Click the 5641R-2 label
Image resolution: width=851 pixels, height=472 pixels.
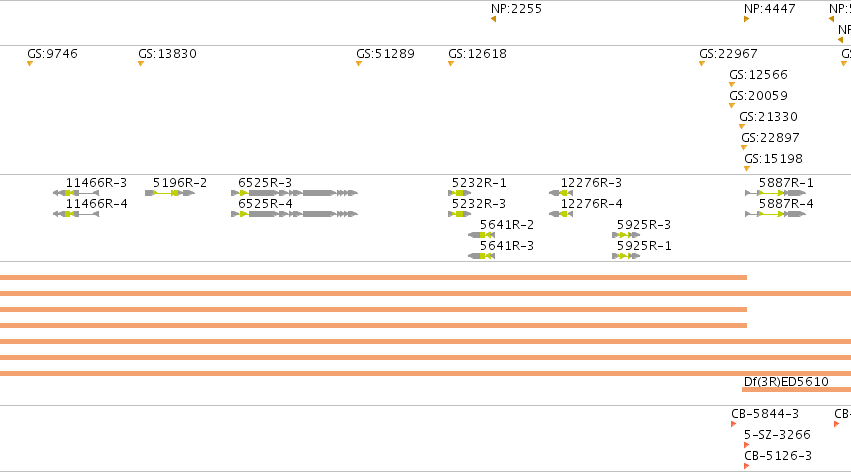click(506, 225)
